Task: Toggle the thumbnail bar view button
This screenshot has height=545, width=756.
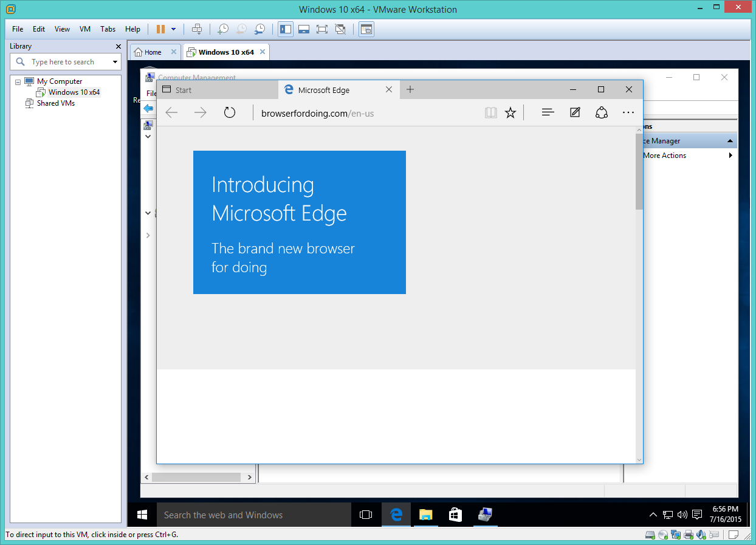Action: point(304,29)
